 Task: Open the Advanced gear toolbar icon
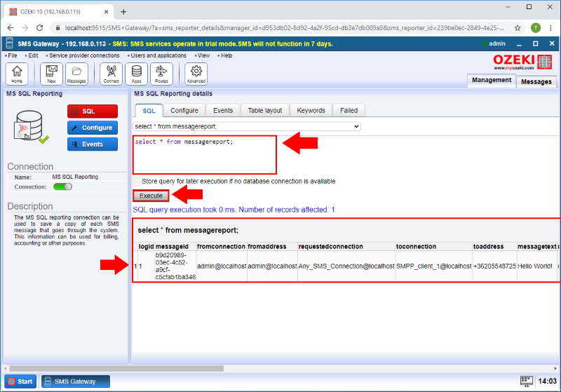[196, 74]
